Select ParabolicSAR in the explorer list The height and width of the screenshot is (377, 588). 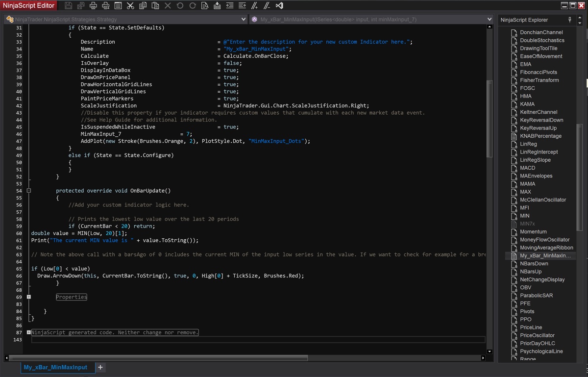click(536, 296)
